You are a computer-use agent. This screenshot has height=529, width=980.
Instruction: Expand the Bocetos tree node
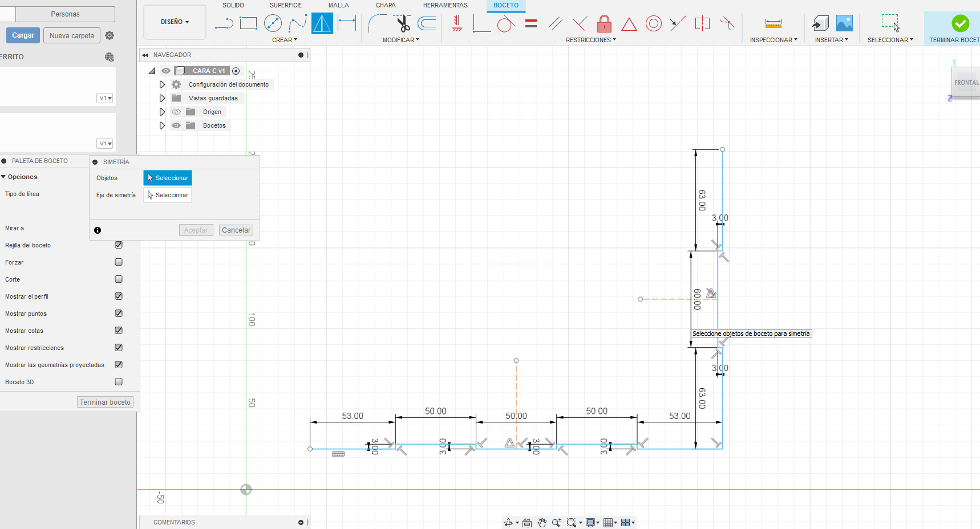(x=162, y=125)
